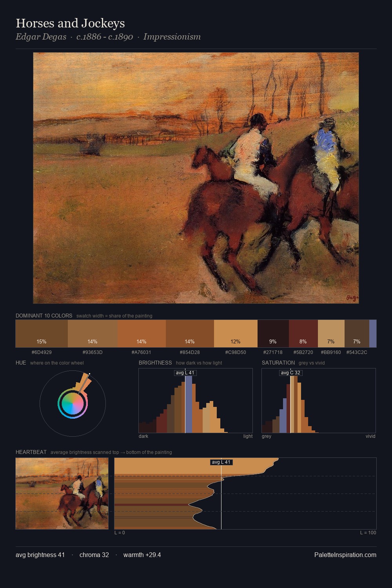Click the title 'Horses and Jockeys'
The image size is (392, 588).
click(70, 24)
